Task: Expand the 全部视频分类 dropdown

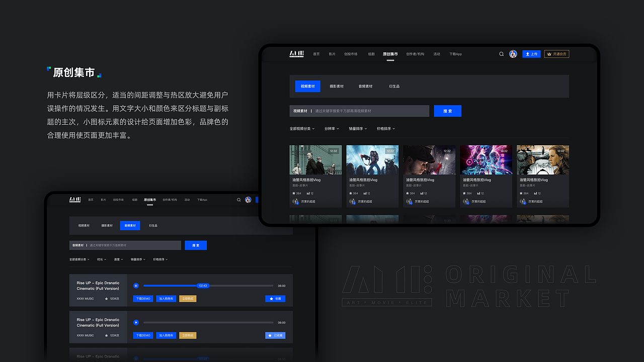Action: (x=302, y=129)
